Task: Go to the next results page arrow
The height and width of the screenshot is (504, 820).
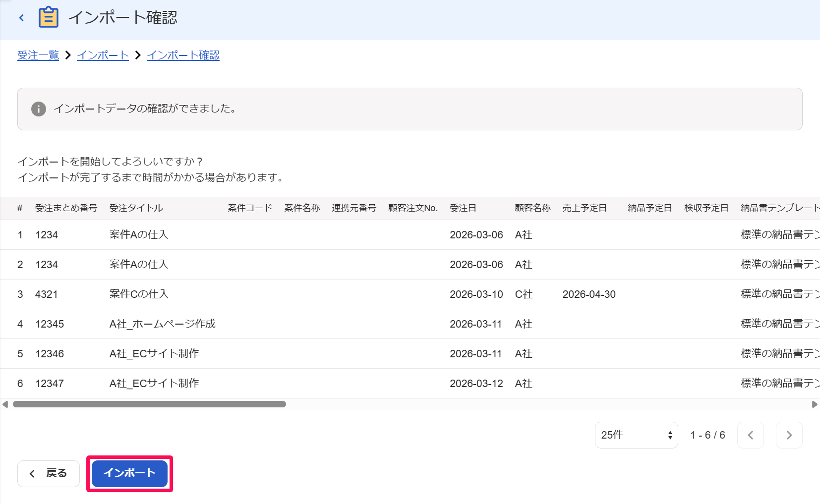Action: click(x=789, y=435)
